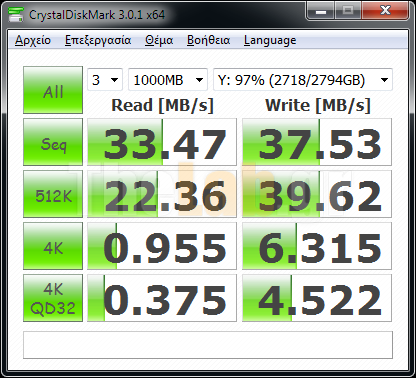Image resolution: width=416 pixels, height=378 pixels.
Task: Select the 512K write result 39.62
Action: point(317,194)
